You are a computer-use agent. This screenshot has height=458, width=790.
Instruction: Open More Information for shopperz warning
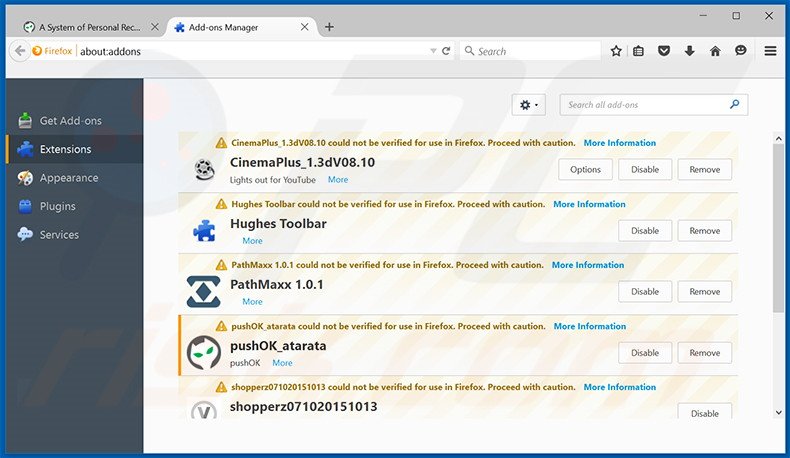(620, 387)
